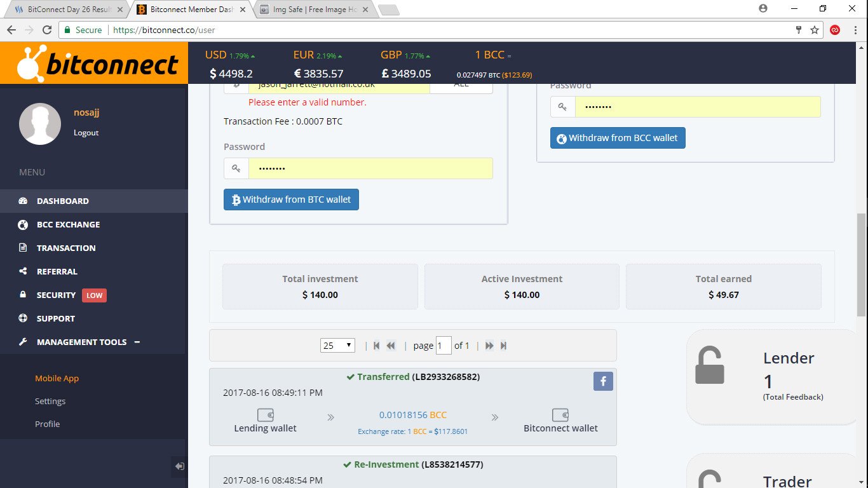This screenshot has width=868, height=488.
Task: Click the Total earned $ 49.67 box
Action: pos(724,287)
